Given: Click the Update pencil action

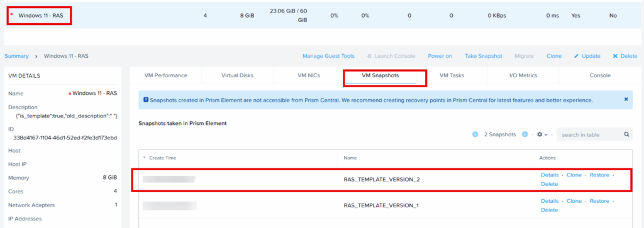Looking at the screenshot, I should [x=587, y=56].
